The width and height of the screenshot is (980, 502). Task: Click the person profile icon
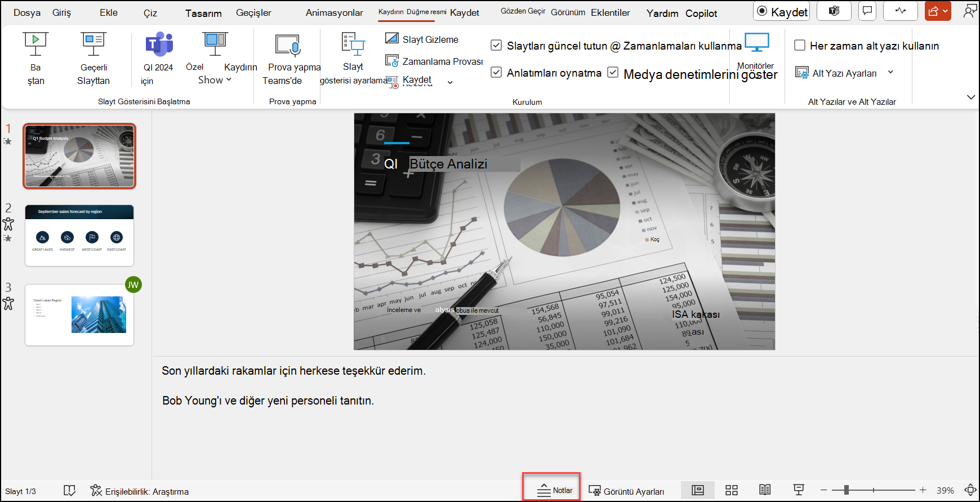[x=970, y=11]
